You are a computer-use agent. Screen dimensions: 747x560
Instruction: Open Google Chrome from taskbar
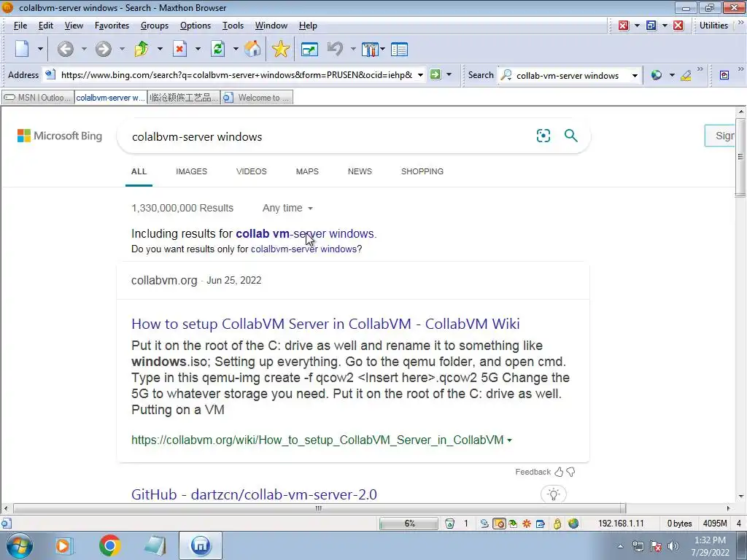pos(109,545)
